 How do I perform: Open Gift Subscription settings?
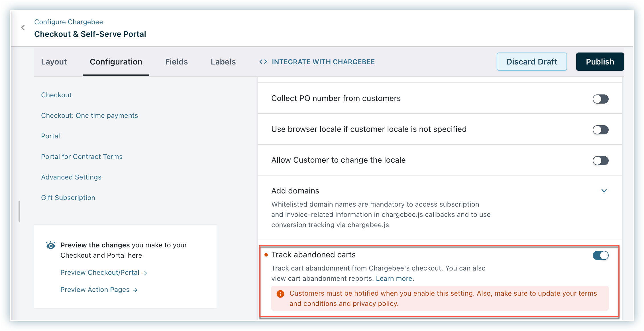point(68,198)
